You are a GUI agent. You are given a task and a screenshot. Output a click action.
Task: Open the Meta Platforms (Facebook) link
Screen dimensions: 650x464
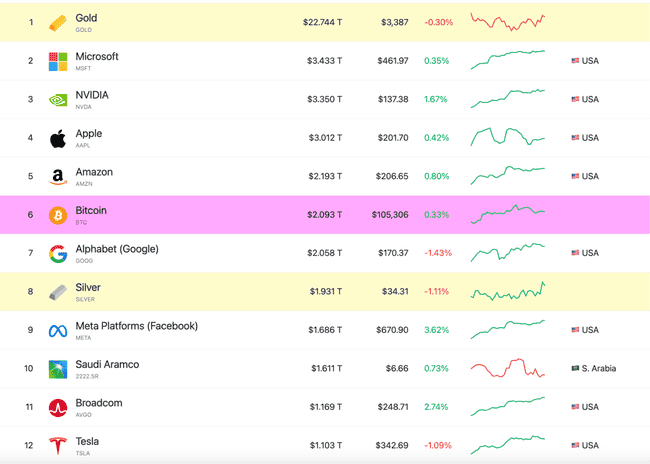(137, 326)
